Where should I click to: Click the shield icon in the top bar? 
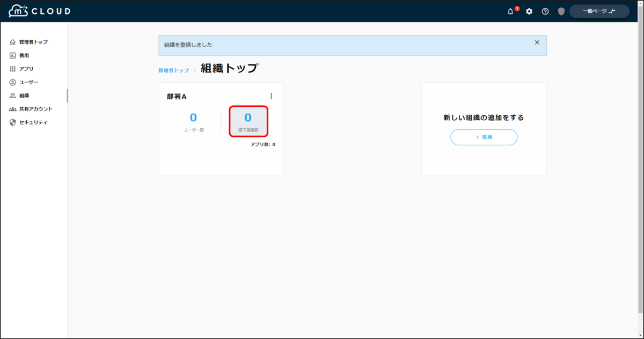tap(561, 11)
